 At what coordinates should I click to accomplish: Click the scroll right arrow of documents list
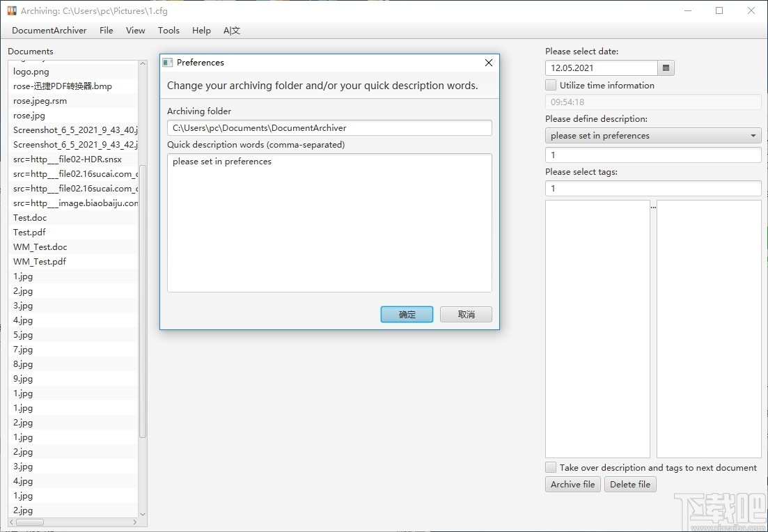(134, 522)
